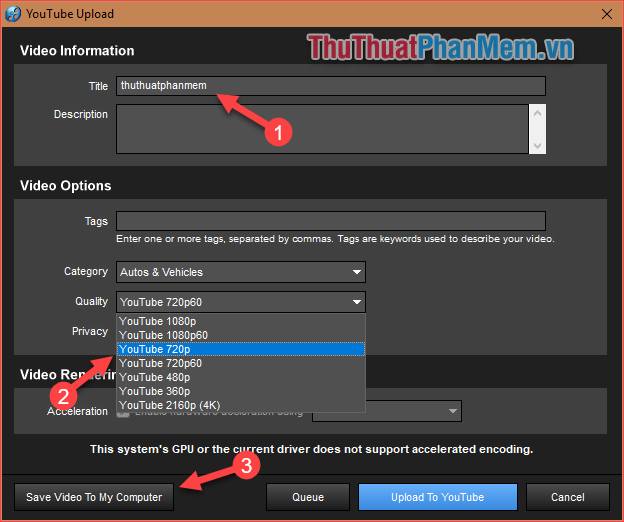This screenshot has width=624, height=522.
Task: Toggle the Enable hardware acceleration checkbox
Action: [123, 414]
